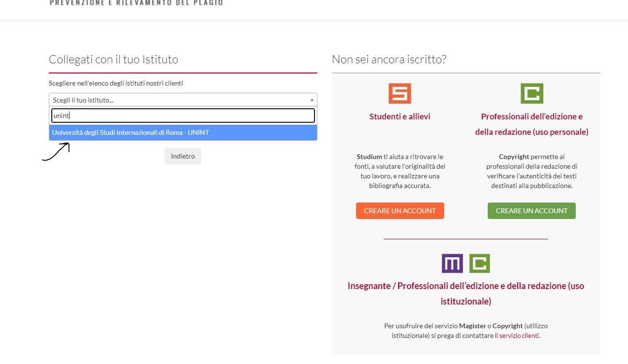Click 'Scegliere nell'elenco degli istituti nostri clienti' text
The image size is (628, 364).
click(116, 83)
